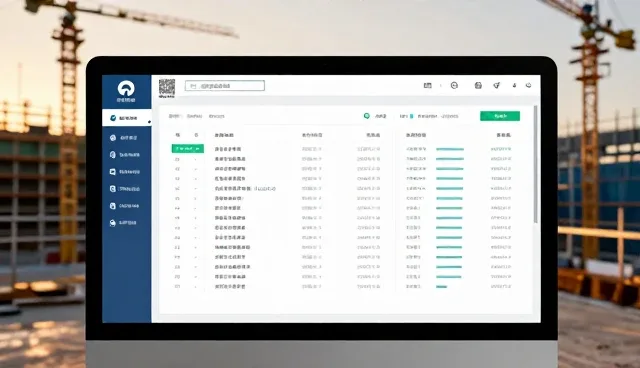The height and width of the screenshot is (368, 640).
Task: Click the vertical scrollbar at the panel's right edge
Action: coord(535,164)
